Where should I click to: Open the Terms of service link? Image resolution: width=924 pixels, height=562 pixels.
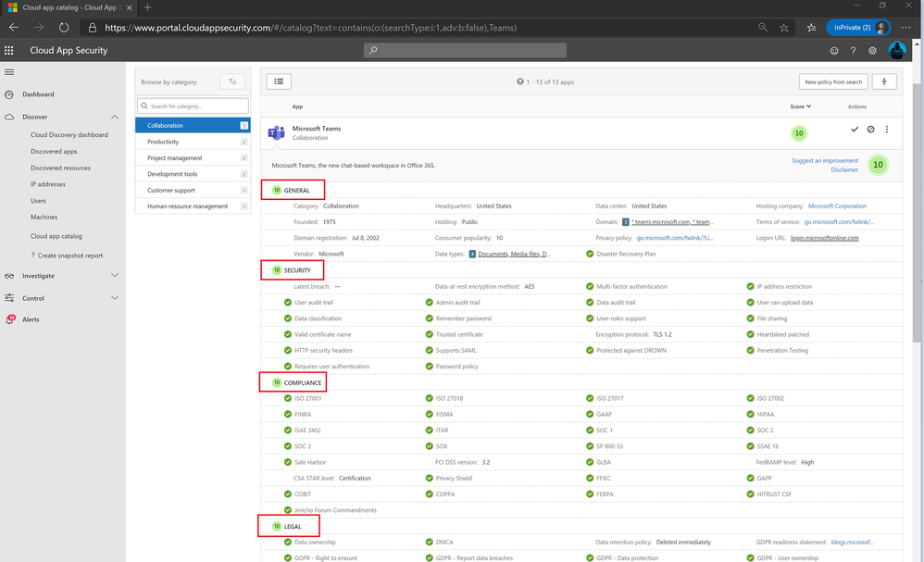click(839, 222)
